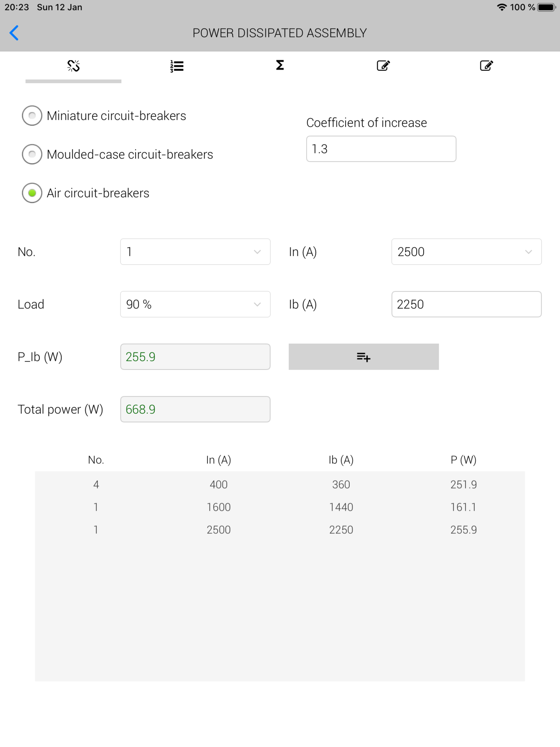Select the 1600 A table row
Viewport: 560px width, 747px height.
(x=280, y=507)
